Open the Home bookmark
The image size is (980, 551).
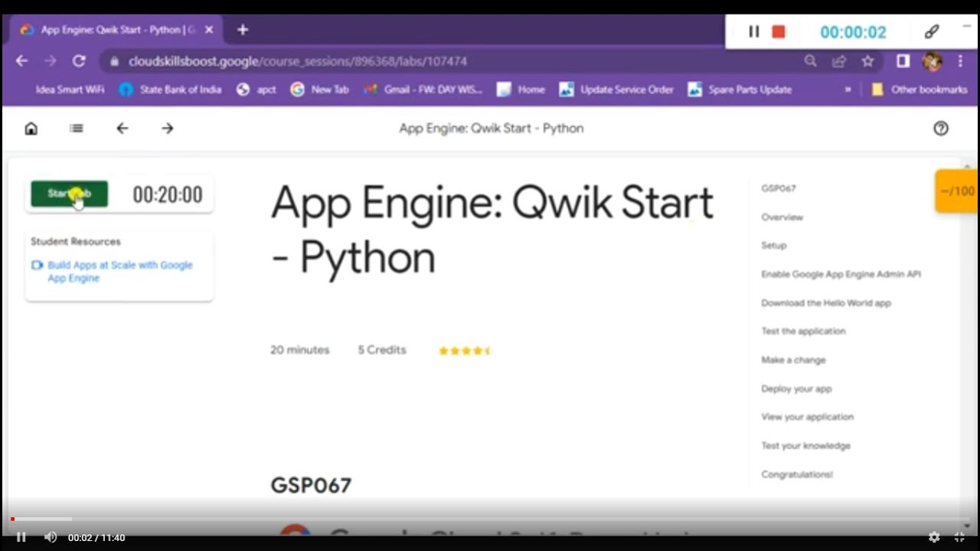[x=521, y=90]
